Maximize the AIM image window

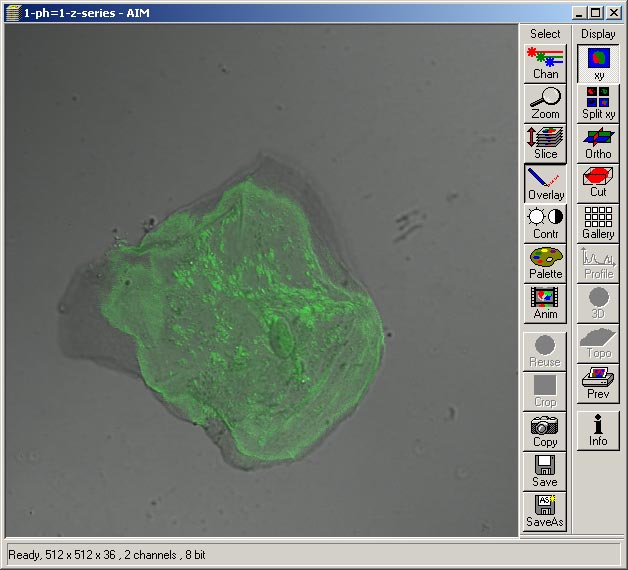tap(596, 13)
